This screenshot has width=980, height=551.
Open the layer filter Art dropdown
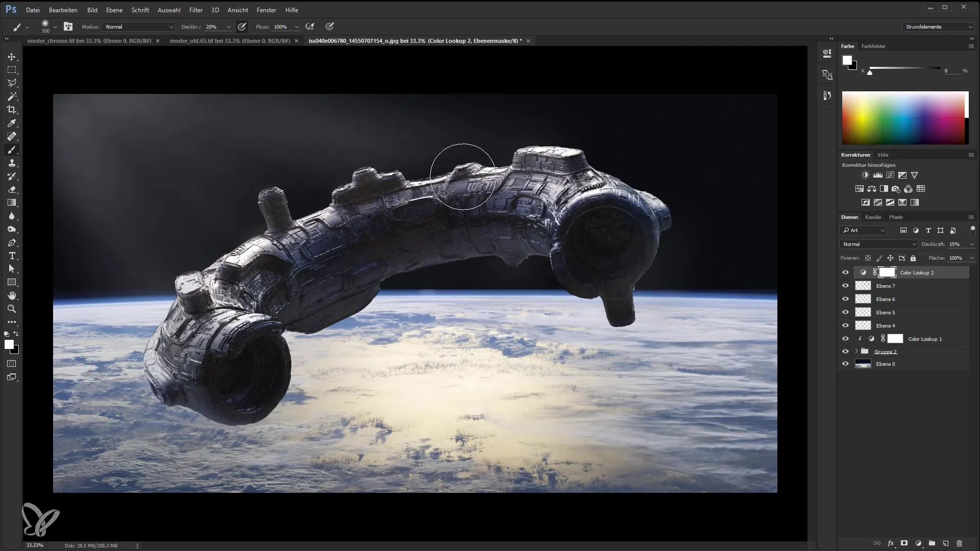point(864,231)
